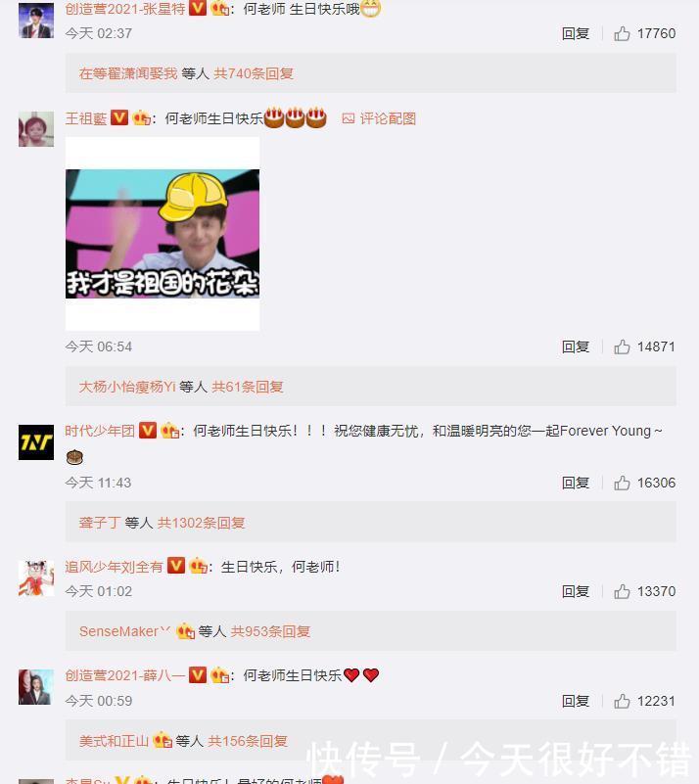Open 时代少年团 TNT logo avatar
The width and height of the screenshot is (699, 784).
pos(36,442)
